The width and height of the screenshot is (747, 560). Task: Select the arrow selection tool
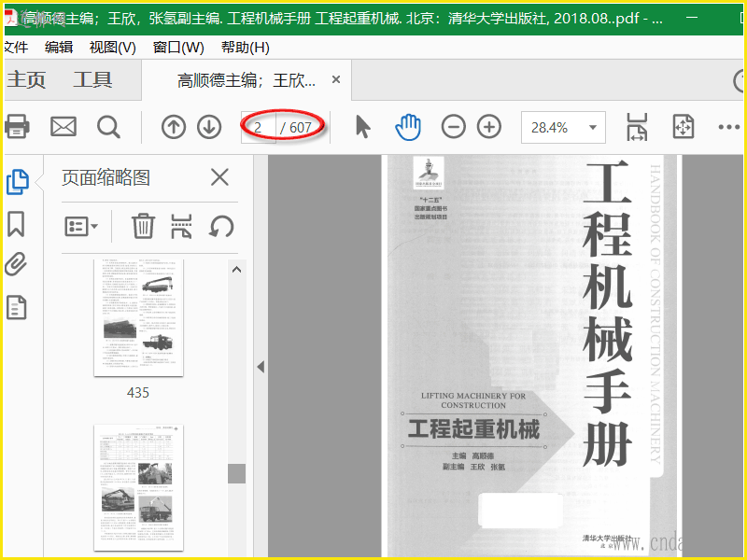(363, 127)
